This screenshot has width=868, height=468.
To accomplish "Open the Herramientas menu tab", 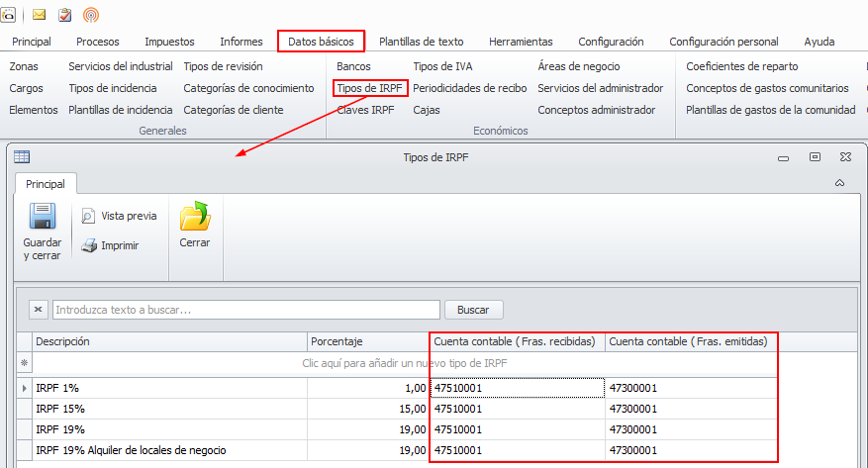I will coord(521,42).
